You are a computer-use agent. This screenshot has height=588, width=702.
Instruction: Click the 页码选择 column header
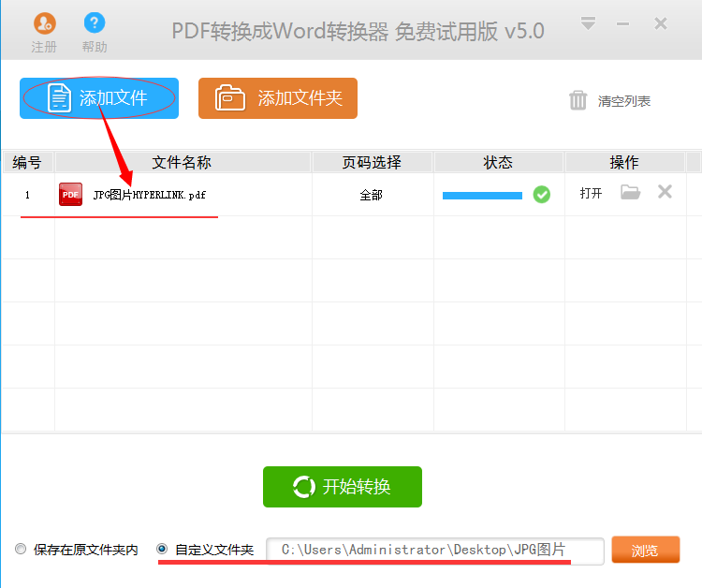[372, 162]
